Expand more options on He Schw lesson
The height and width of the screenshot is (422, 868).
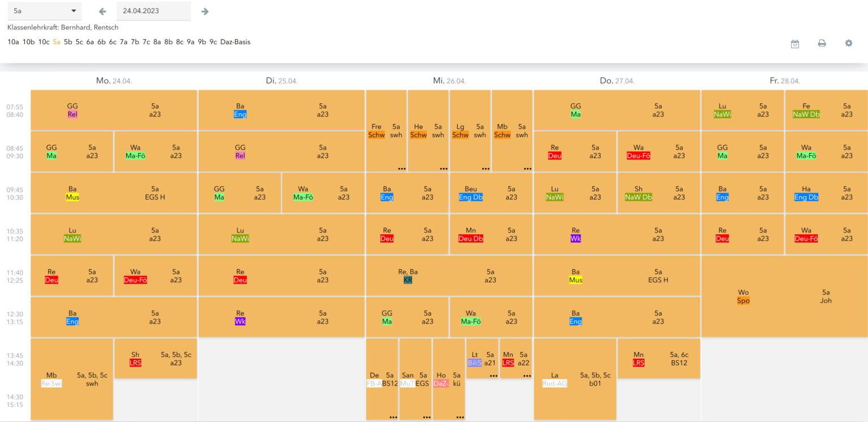click(x=444, y=168)
